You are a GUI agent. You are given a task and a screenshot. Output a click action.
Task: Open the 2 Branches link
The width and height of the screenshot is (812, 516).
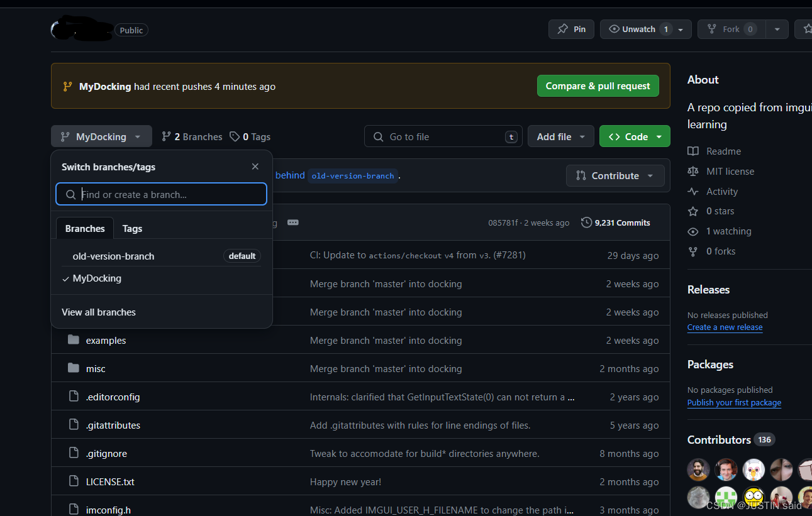click(192, 136)
